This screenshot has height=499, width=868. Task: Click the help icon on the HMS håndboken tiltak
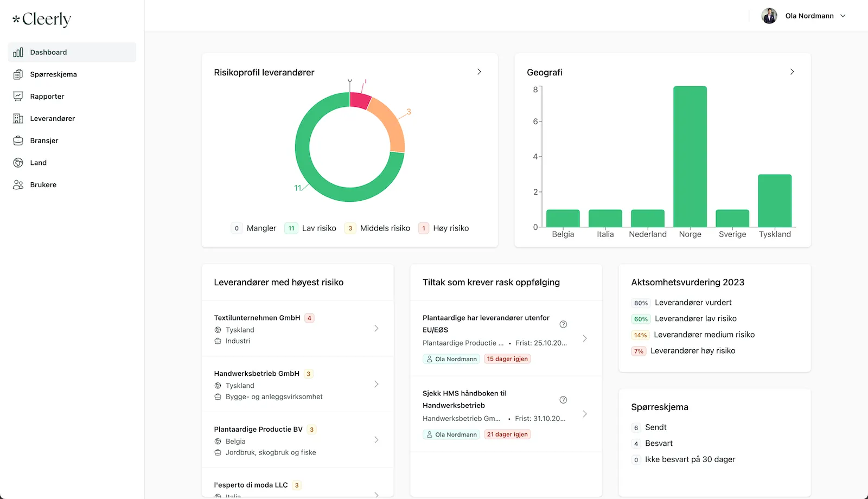coord(563,400)
